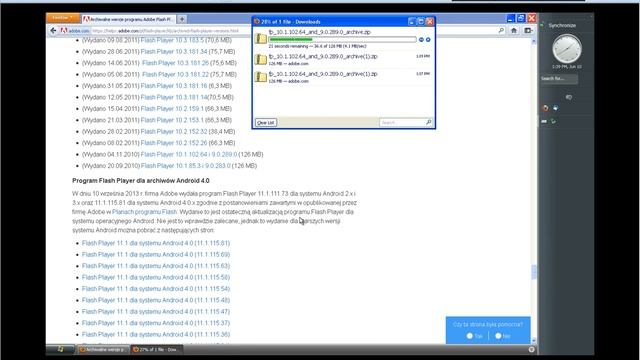Click the round tray icon on taskbar
Viewport: 640px width, 360px height.
pyautogui.click(x=531, y=349)
